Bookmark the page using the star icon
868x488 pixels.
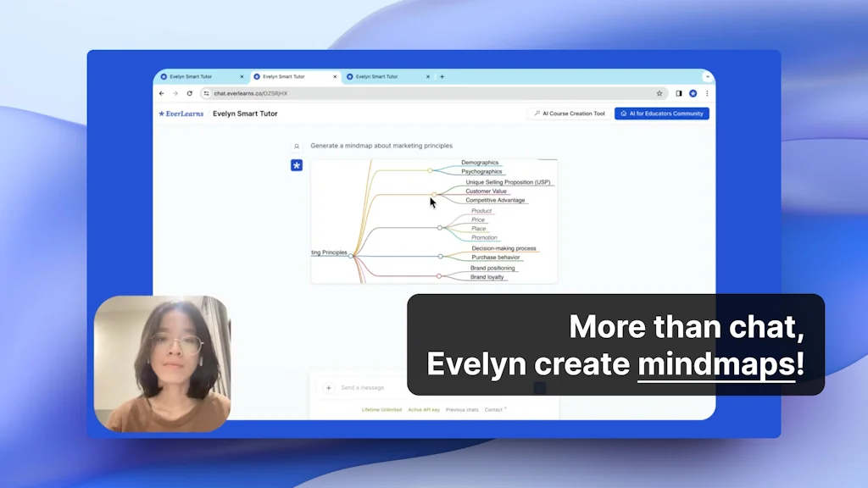(659, 94)
